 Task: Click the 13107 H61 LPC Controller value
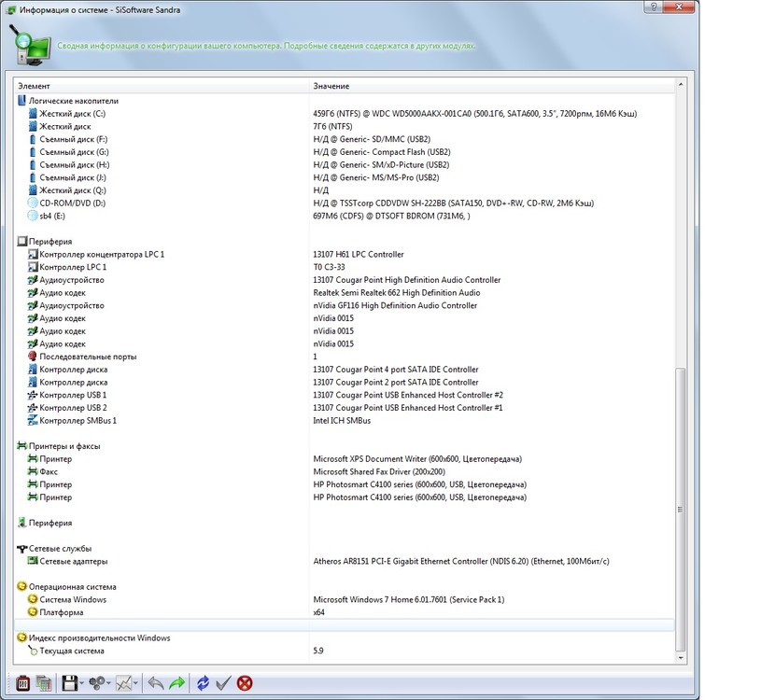tap(359, 255)
